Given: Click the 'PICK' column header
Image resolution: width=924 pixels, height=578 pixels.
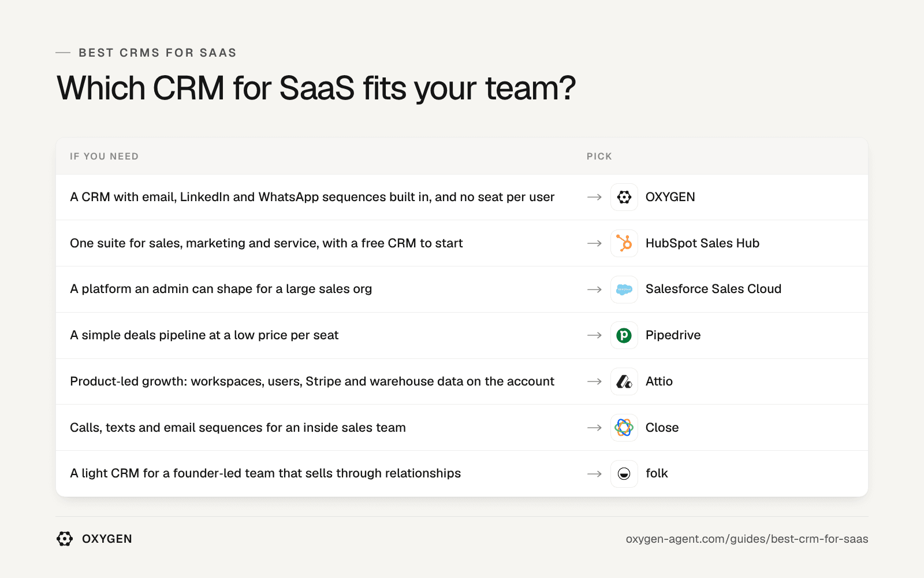Looking at the screenshot, I should (599, 156).
